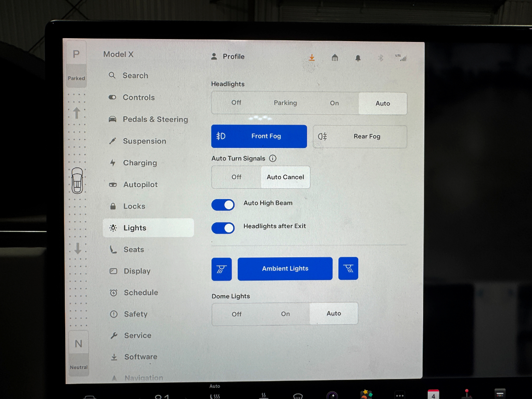Open the notifications bell icon
Screen dimensions: 532x399
[358, 58]
